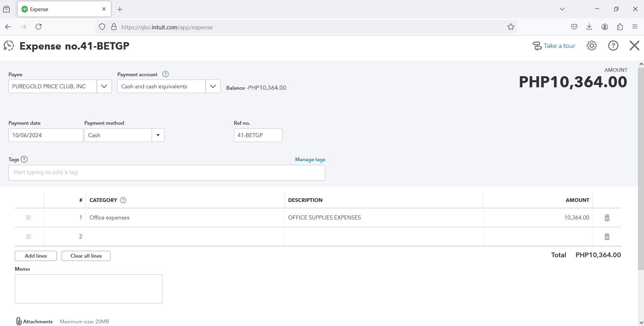
Task: Click the empty category cell in line 2
Action: pyautogui.click(x=185, y=237)
